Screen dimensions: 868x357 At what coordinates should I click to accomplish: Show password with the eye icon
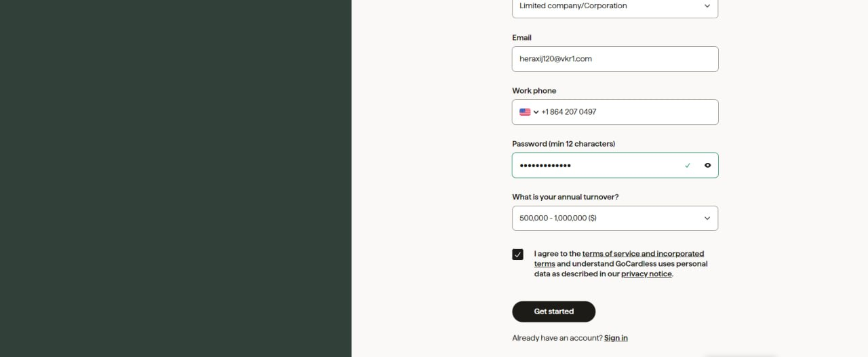click(x=707, y=165)
